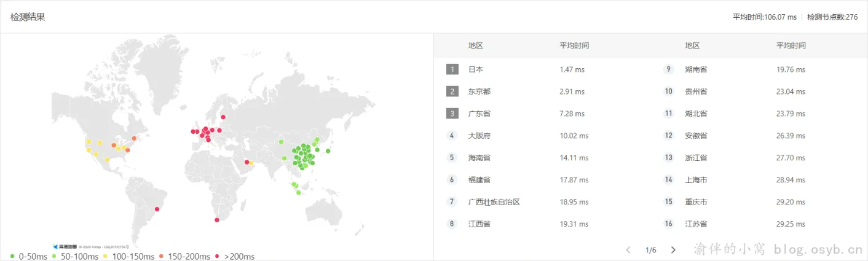
Task: Click the 1/6 page indicator
Action: tap(650, 250)
